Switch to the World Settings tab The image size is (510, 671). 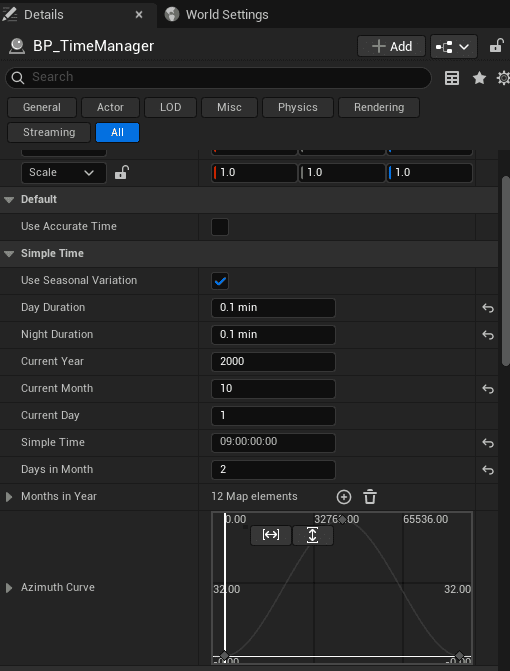[x=216, y=15]
